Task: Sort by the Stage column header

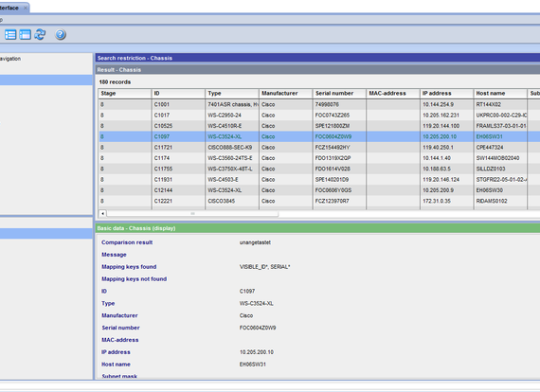Action: click(125, 94)
